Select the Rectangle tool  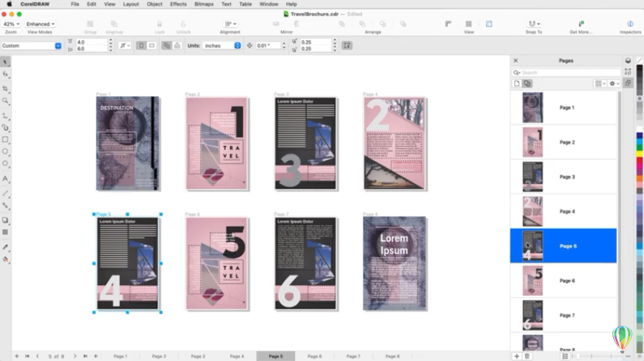5,140
